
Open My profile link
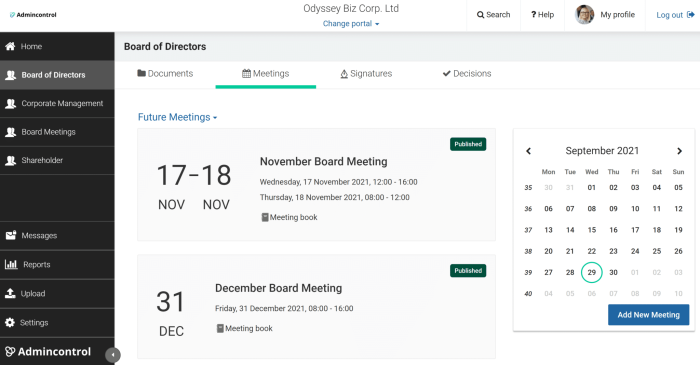pos(617,15)
